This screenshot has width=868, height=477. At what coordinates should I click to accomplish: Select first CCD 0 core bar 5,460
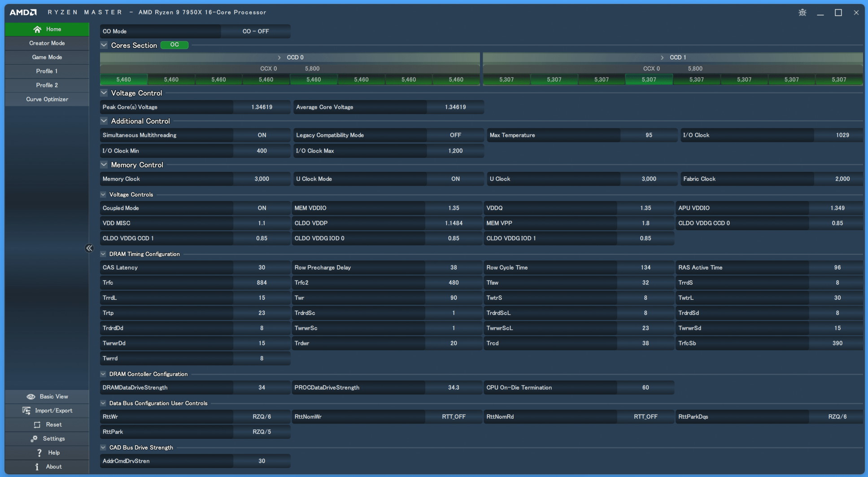(123, 79)
